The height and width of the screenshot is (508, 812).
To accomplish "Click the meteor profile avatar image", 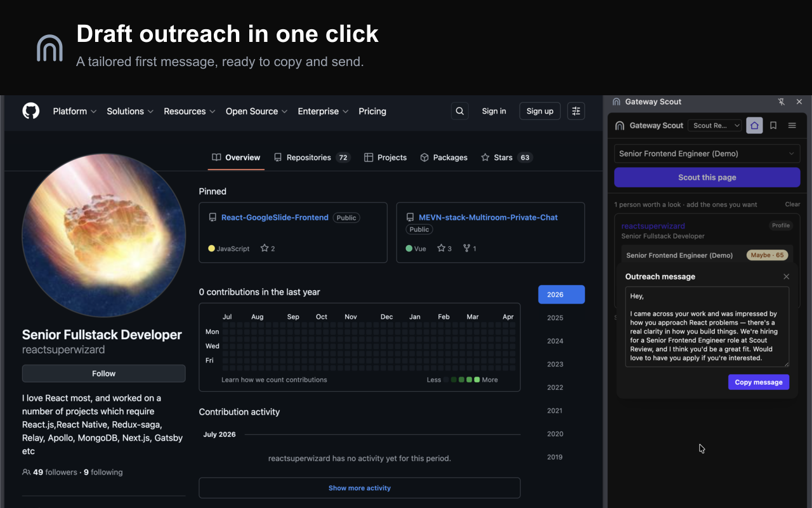I will (x=104, y=236).
